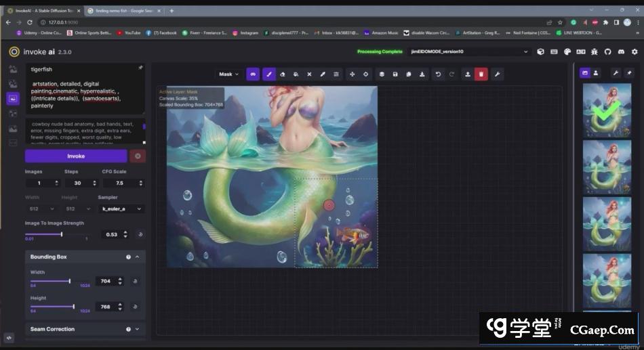644x350 pixels.
Task: Toggle the mask enable button beside Mask dropdown
Action: coord(253,74)
